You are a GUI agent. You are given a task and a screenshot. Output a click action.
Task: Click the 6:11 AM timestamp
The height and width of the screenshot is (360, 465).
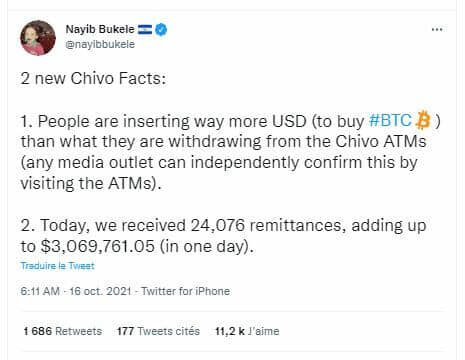tap(40, 291)
